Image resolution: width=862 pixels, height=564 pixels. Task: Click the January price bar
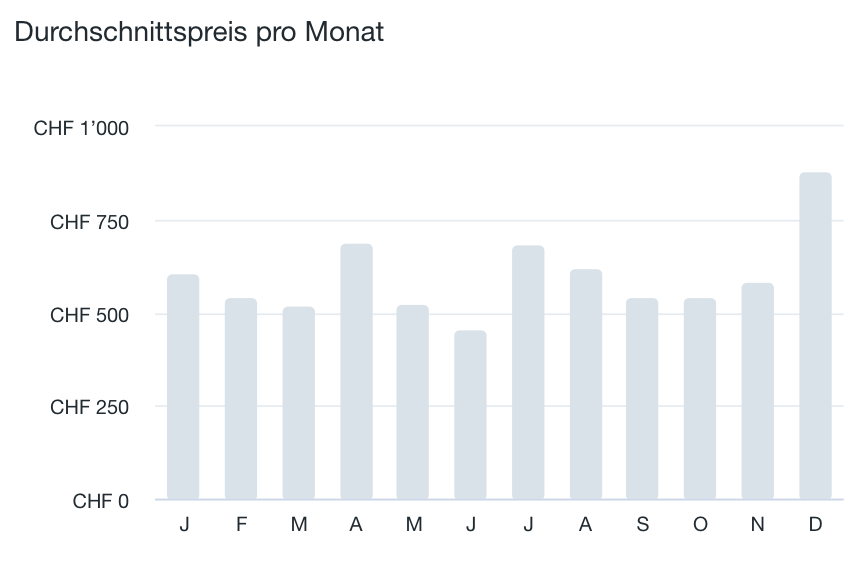[x=183, y=387]
